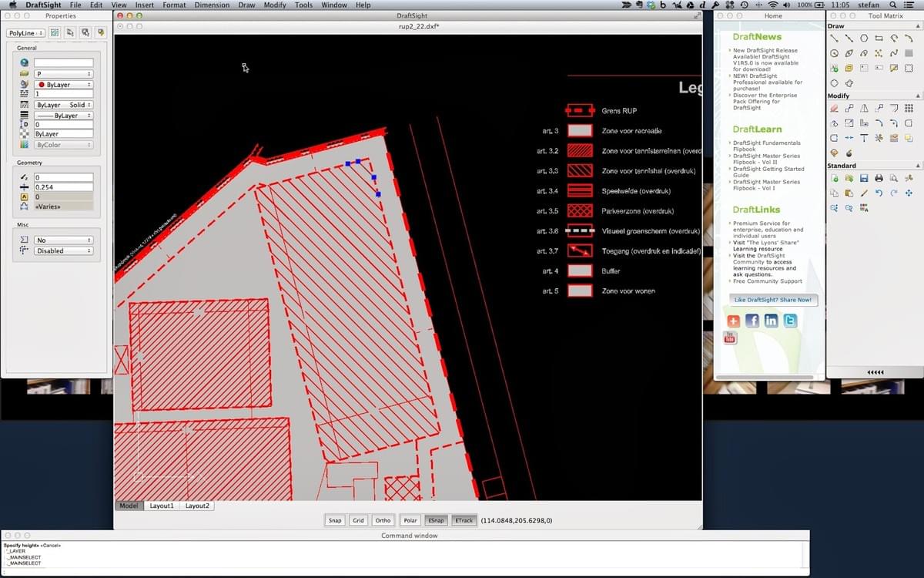Open Spotlight search in the menu bar

pos(893,5)
